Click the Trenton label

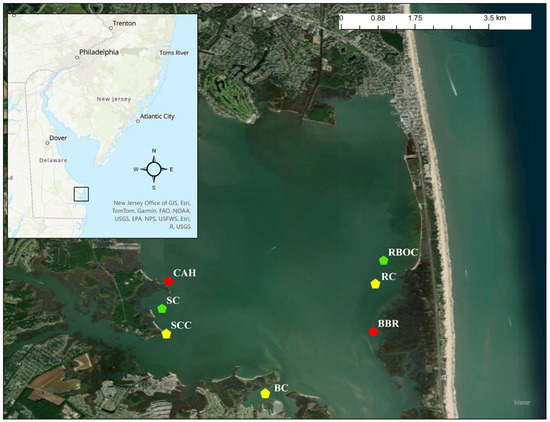[x=125, y=23]
